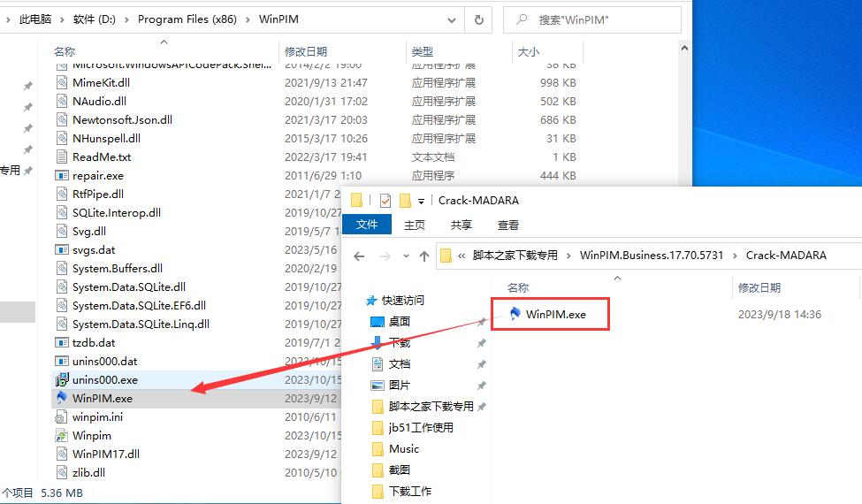Select the SQLite.Interop.dll file

coord(117,213)
